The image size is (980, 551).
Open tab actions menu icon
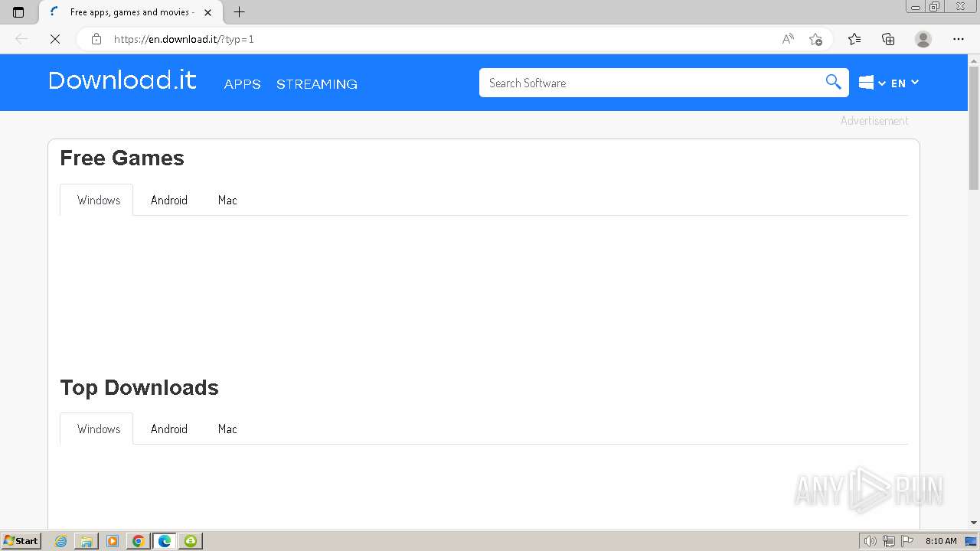[x=18, y=12]
